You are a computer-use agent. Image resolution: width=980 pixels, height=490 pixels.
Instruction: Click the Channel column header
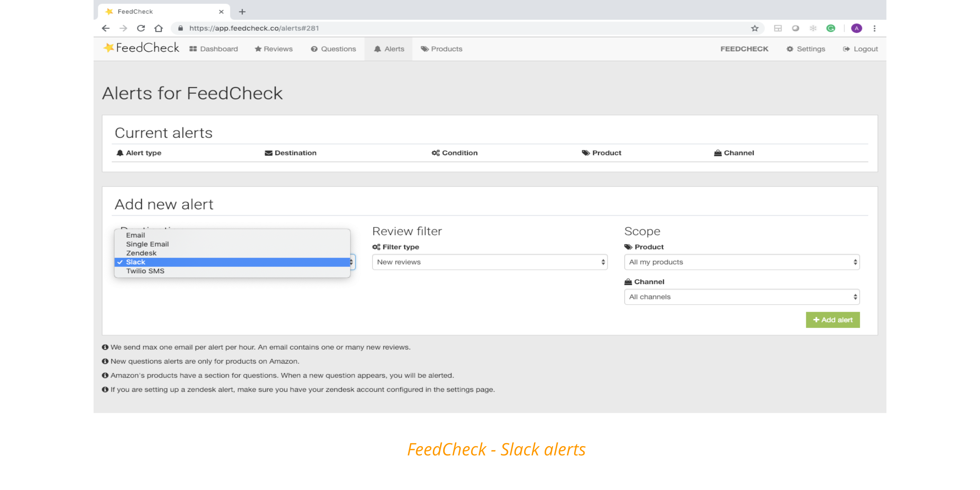734,153
